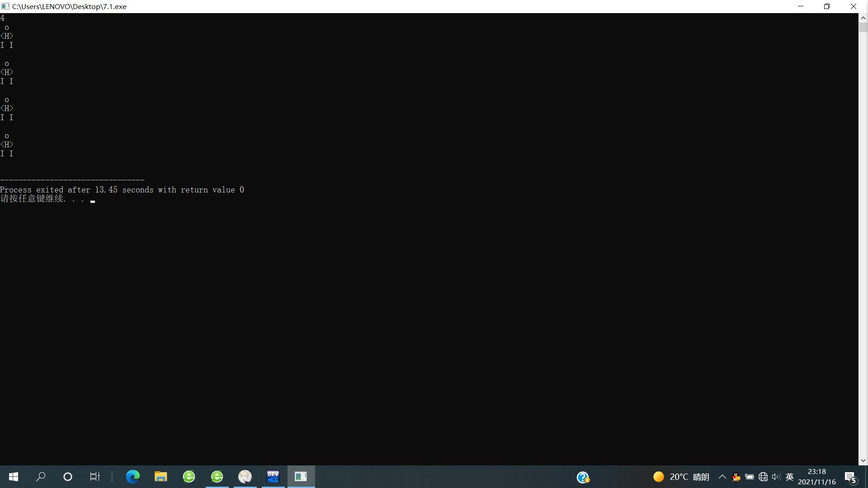Image resolution: width=868 pixels, height=488 pixels.
Task: Open the Dev-C++ taskbar icon
Action: click(273, 477)
